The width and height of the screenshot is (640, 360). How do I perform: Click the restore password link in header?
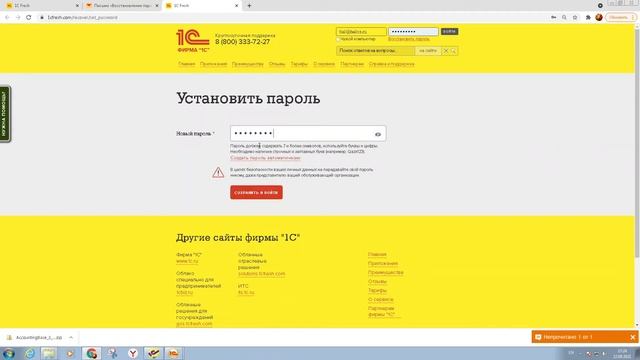409,39
